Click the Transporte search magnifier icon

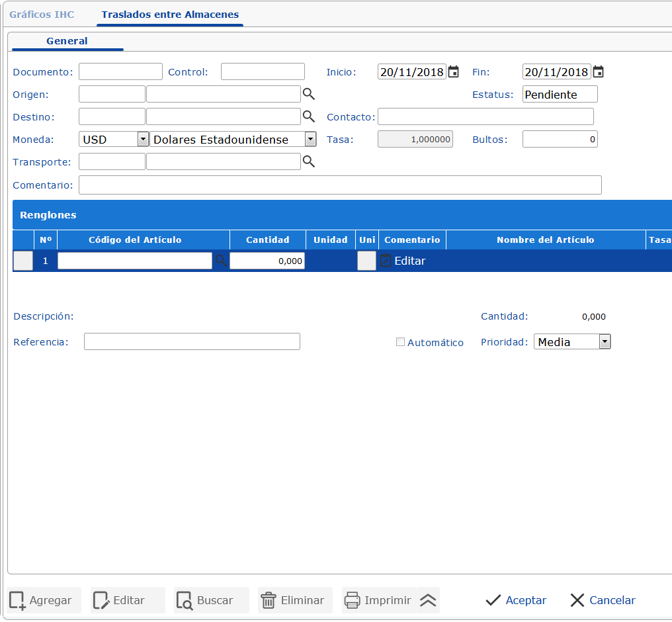308,161
